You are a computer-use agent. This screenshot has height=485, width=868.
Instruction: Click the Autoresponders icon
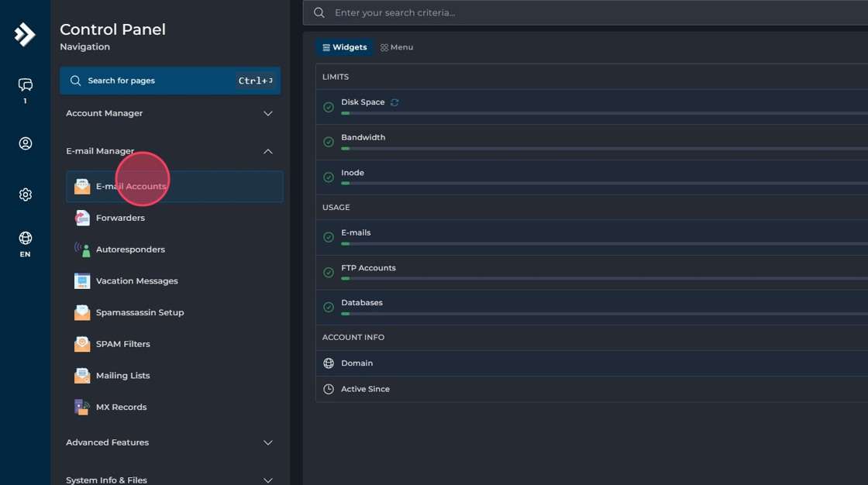point(82,249)
